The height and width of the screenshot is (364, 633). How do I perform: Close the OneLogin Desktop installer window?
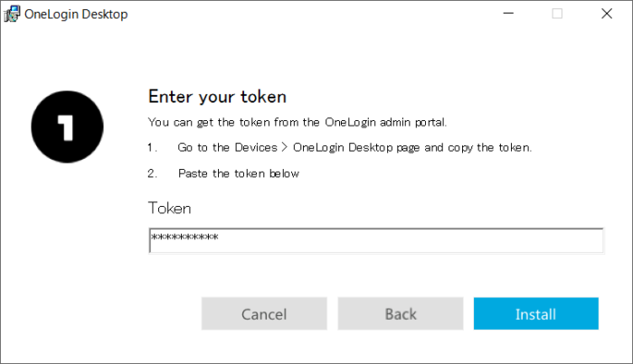click(x=606, y=14)
